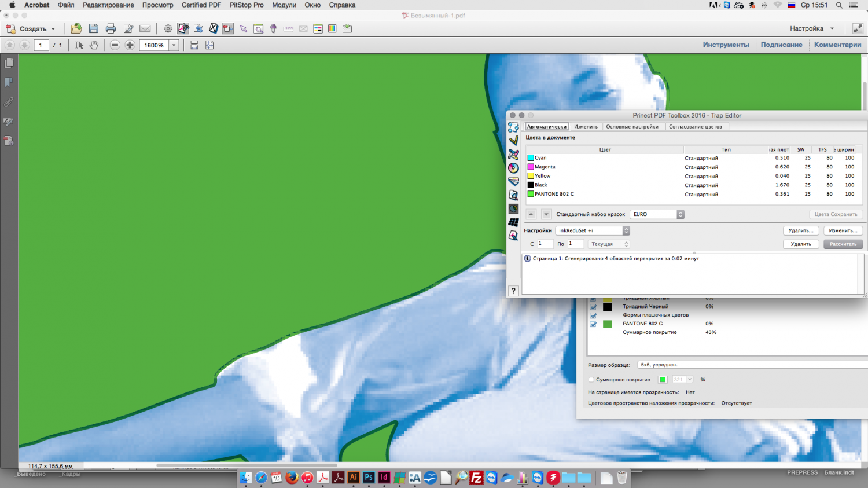Toggle the Триадный Черный separation checkbox
Image resolution: width=868 pixels, height=488 pixels.
(593, 307)
